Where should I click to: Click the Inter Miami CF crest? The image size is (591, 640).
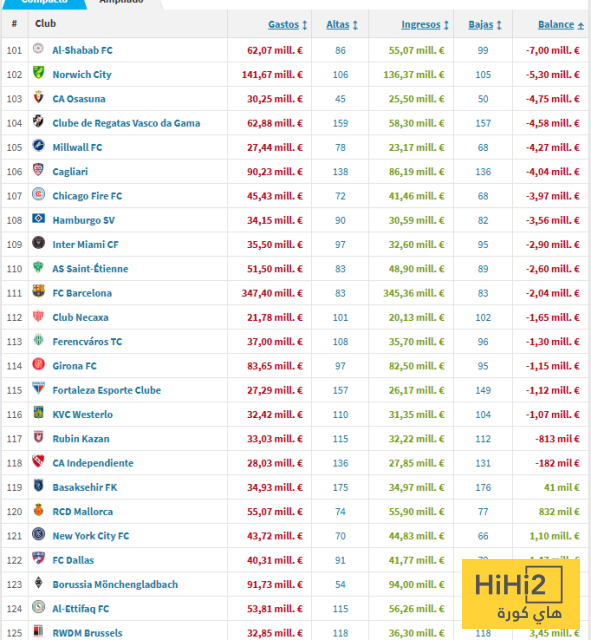38,243
